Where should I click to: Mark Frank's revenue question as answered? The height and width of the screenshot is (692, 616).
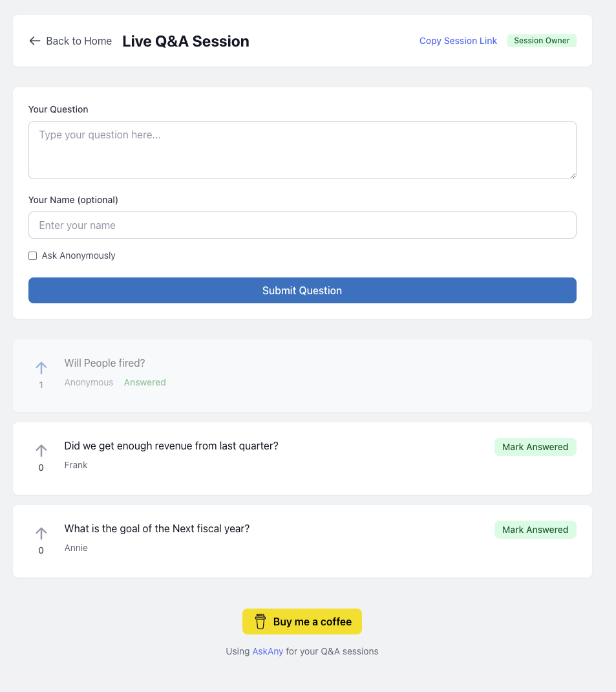[x=535, y=447]
